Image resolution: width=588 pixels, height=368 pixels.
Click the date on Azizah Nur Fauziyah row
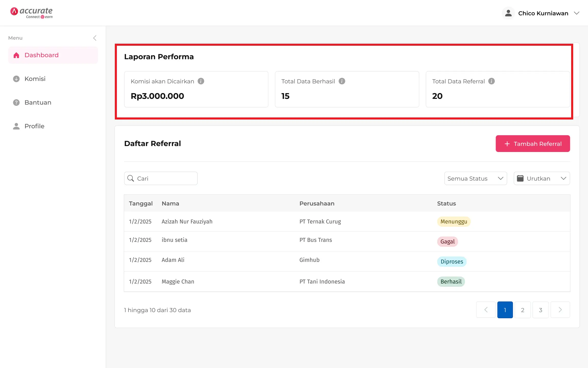[x=140, y=222]
